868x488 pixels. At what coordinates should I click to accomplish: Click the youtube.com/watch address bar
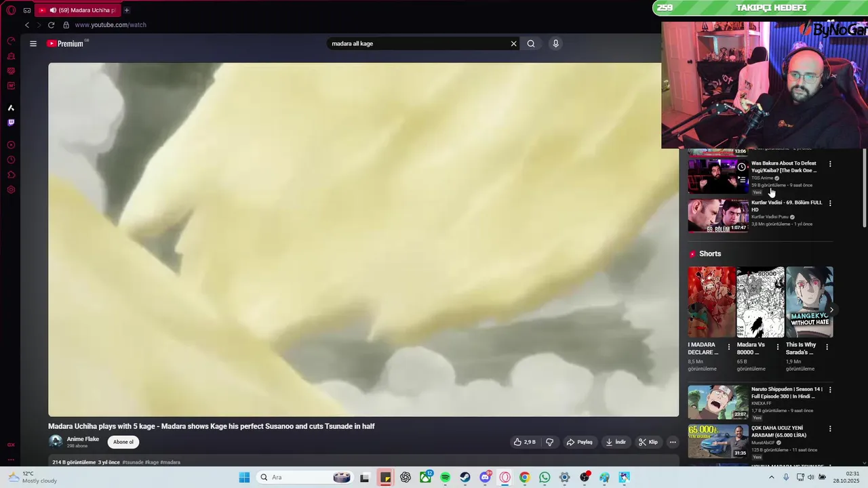tap(111, 25)
